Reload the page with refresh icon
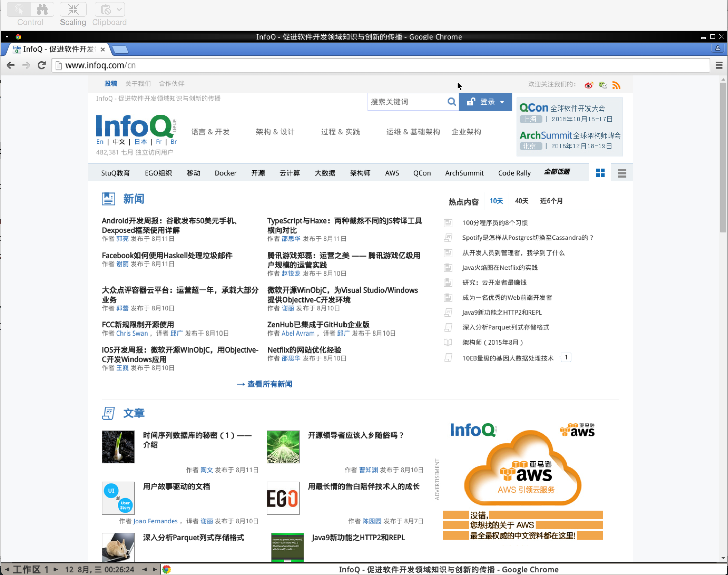The image size is (728, 575). [x=42, y=65]
